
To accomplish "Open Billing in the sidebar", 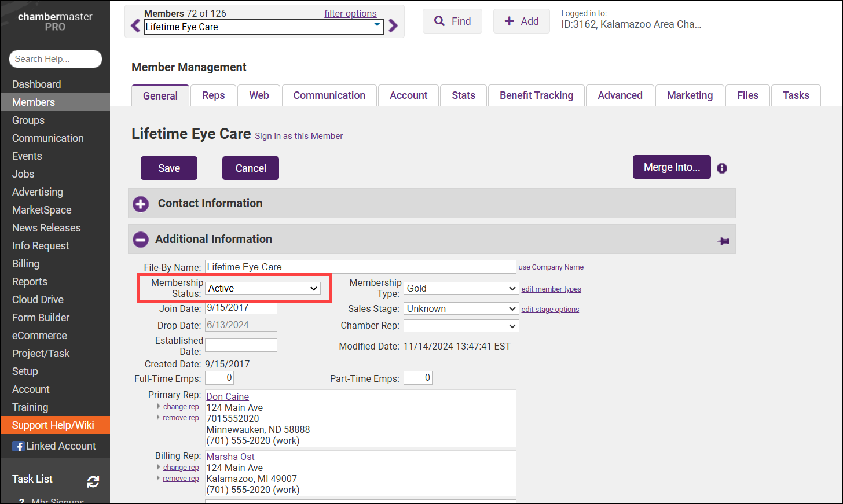I will 26,264.
